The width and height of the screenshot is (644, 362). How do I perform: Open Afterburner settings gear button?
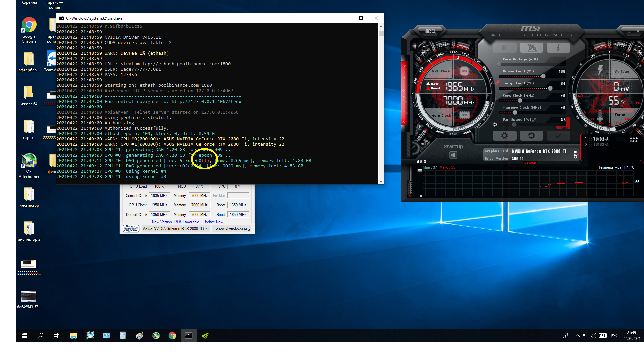[x=504, y=136]
